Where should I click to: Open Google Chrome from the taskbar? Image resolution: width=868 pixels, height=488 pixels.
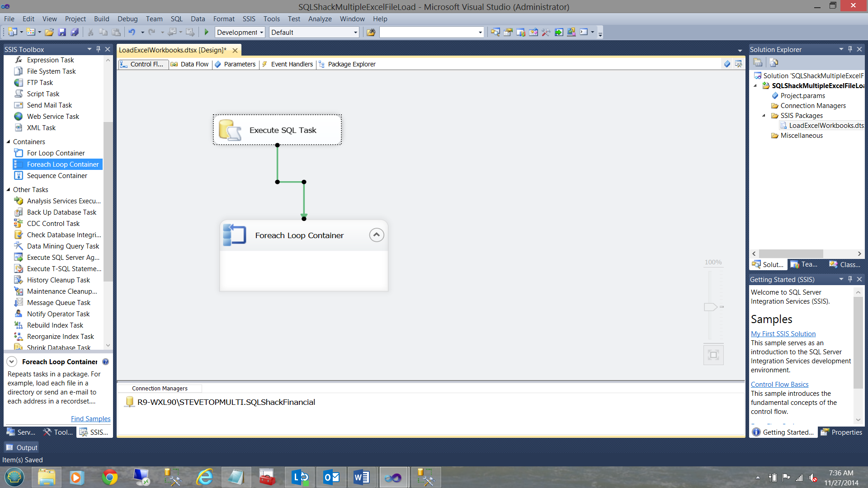click(x=109, y=477)
